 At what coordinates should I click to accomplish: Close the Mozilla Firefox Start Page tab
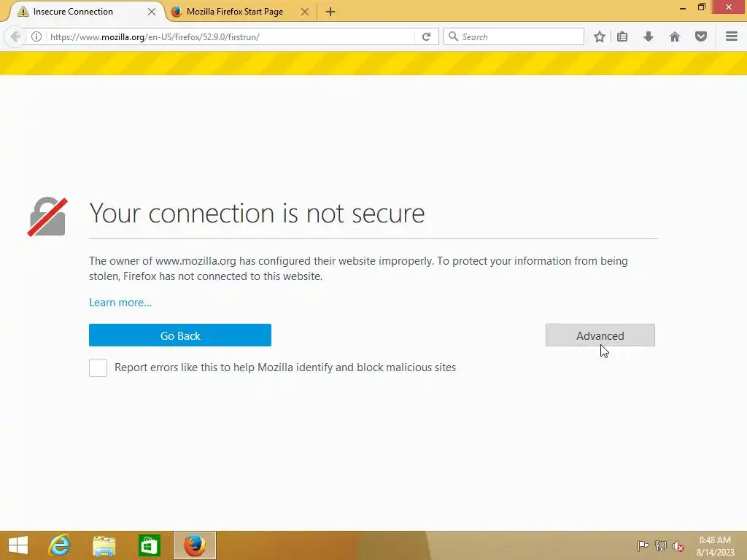(305, 12)
